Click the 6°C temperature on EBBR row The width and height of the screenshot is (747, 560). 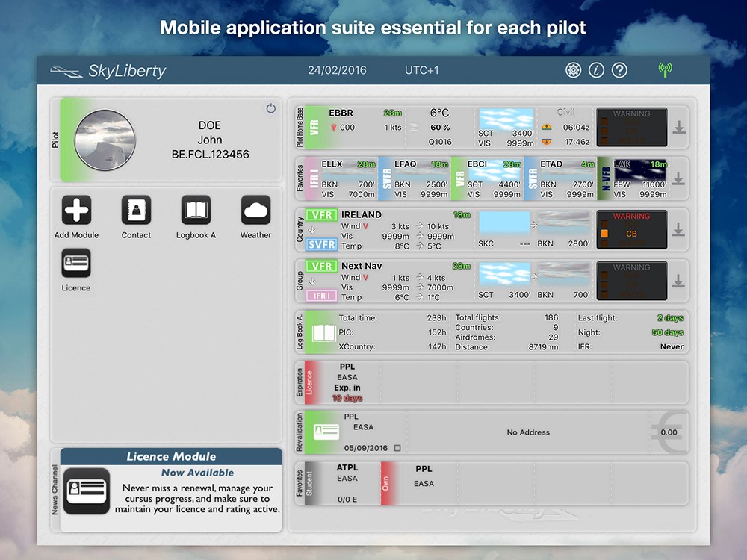[x=440, y=113]
